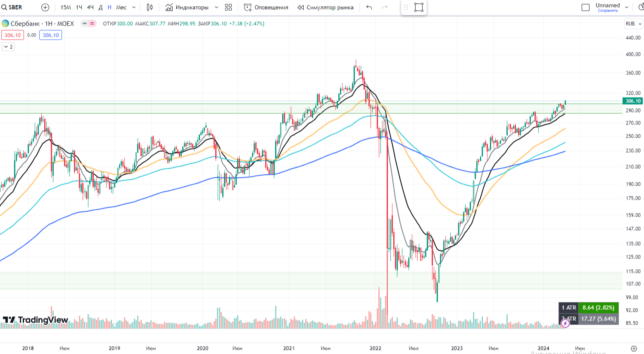644x354 pixels.
Task: Expand the collapsed indicators legend showing 2
Action: pos(8,47)
